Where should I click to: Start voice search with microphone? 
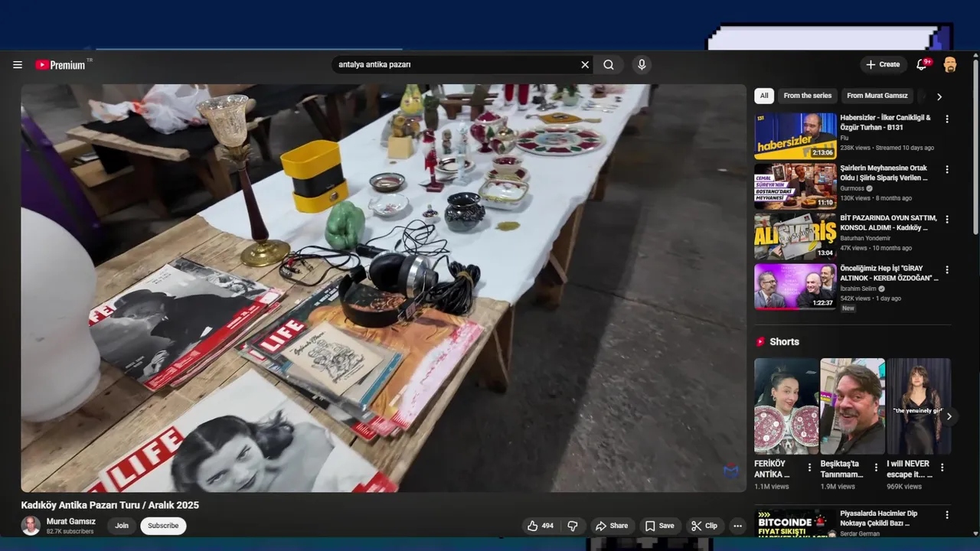click(x=642, y=65)
